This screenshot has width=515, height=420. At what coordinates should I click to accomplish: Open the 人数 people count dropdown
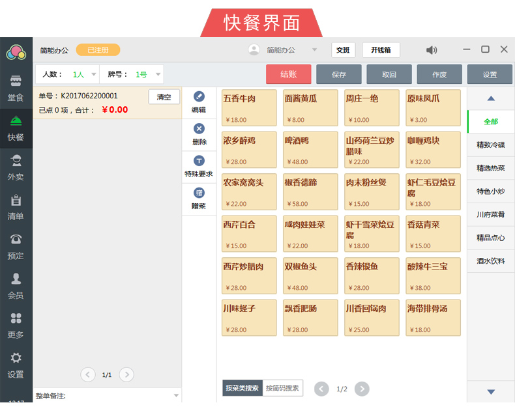[94, 74]
